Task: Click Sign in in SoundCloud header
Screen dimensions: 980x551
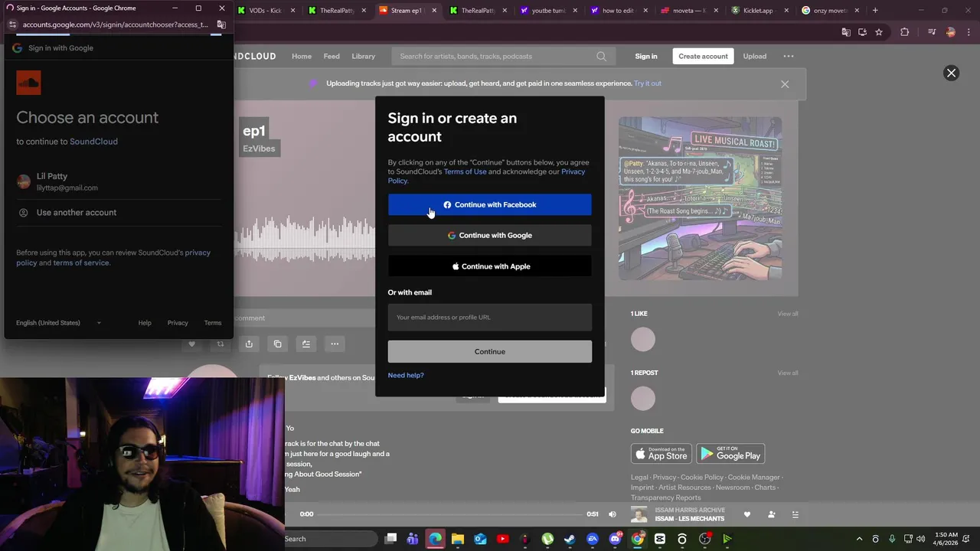Action: coord(646,56)
